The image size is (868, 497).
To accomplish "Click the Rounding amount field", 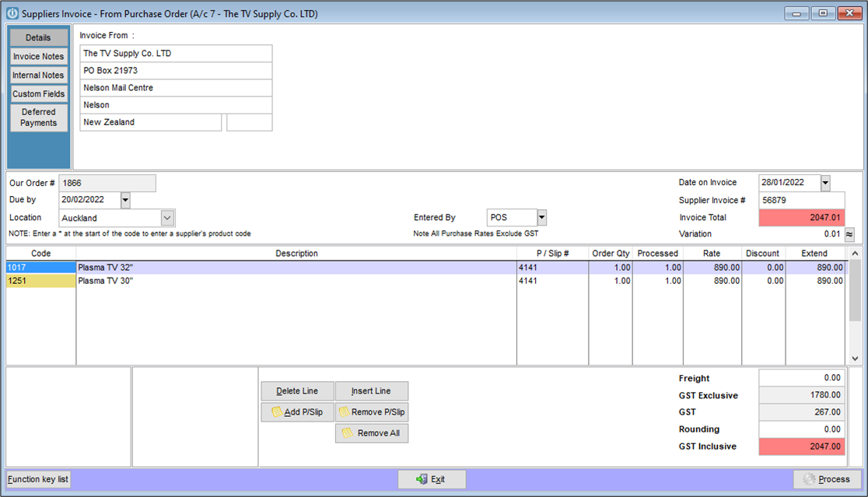I will point(802,429).
